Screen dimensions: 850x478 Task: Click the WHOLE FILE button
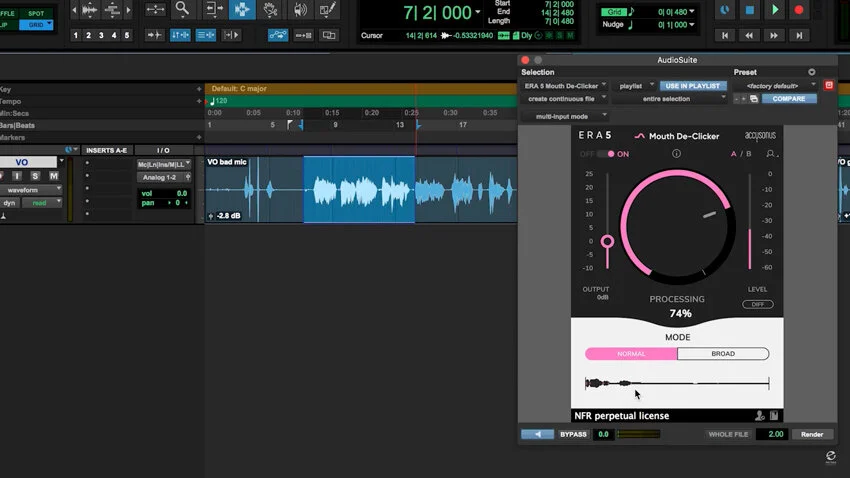point(728,434)
